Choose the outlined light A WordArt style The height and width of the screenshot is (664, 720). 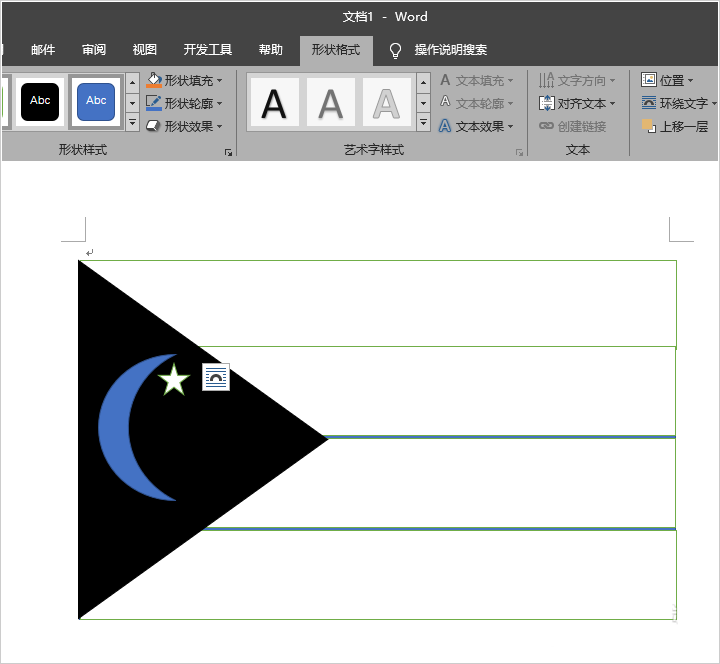coord(387,102)
